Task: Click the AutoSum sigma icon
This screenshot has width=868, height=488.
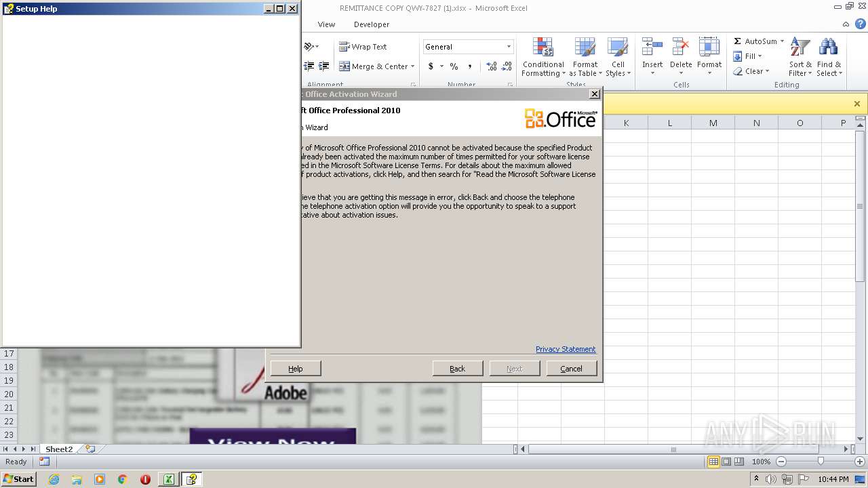Action: pyautogui.click(x=737, y=41)
